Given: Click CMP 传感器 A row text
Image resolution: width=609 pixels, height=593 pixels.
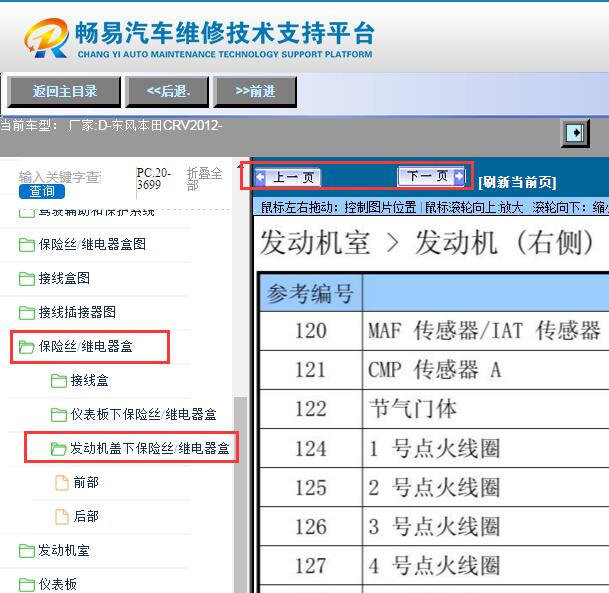Looking at the screenshot, I should click(435, 370).
